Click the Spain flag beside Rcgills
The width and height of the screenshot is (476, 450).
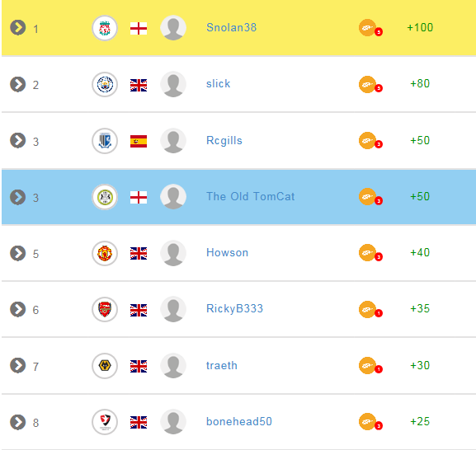click(x=139, y=141)
